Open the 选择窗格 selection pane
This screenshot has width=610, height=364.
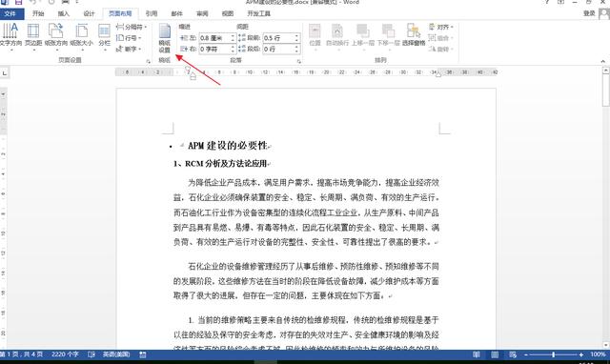(x=414, y=36)
